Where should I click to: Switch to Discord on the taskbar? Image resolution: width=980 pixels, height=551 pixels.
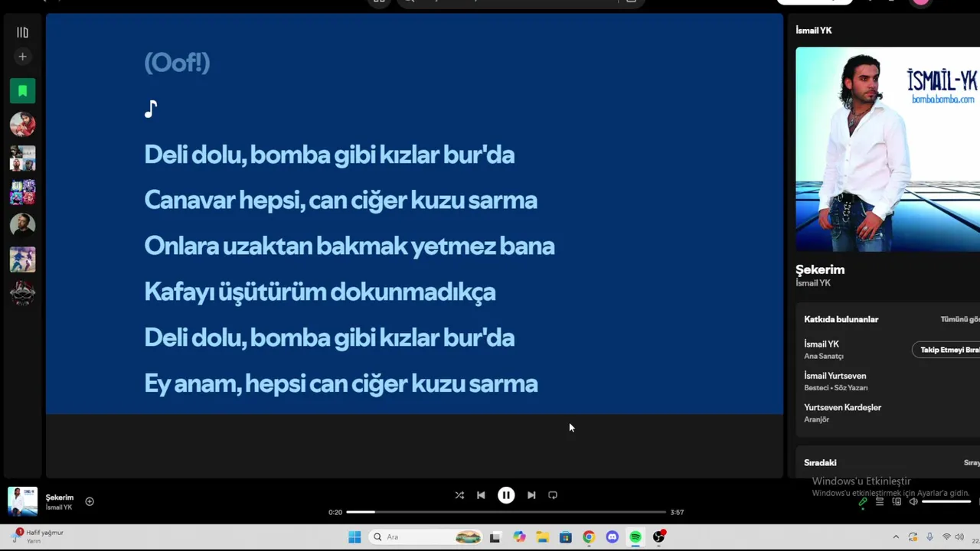pyautogui.click(x=612, y=537)
